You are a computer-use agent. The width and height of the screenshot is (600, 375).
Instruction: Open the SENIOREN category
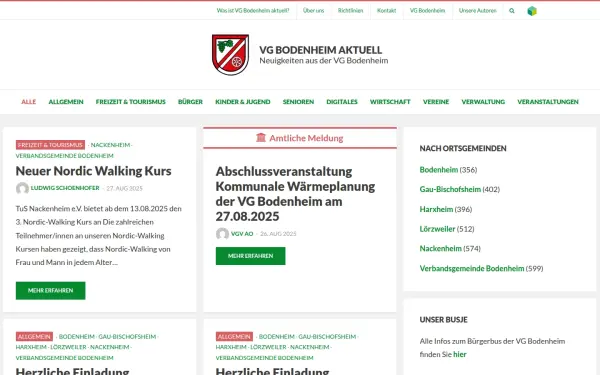tap(298, 102)
